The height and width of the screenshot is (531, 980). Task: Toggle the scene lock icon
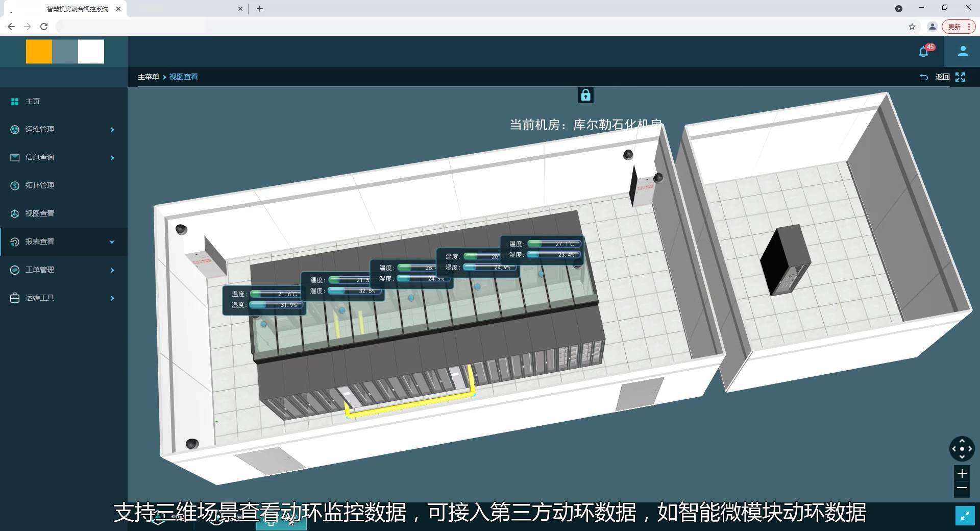[x=585, y=95]
